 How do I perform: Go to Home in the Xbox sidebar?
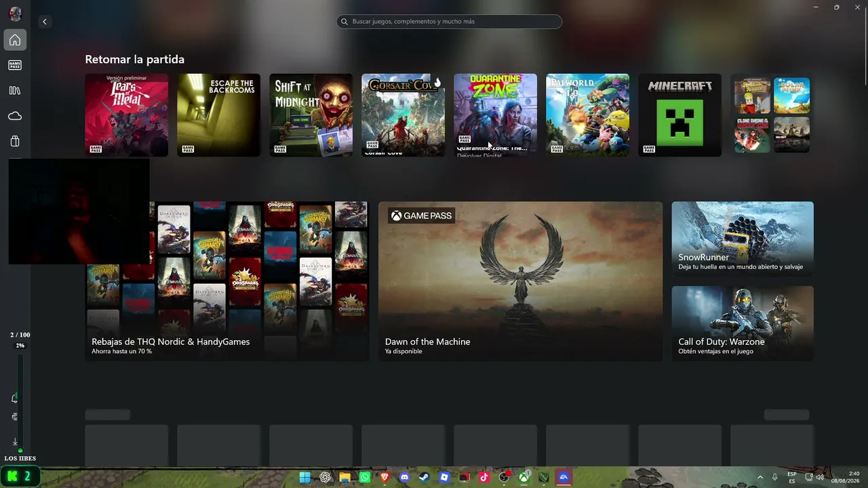(x=15, y=40)
